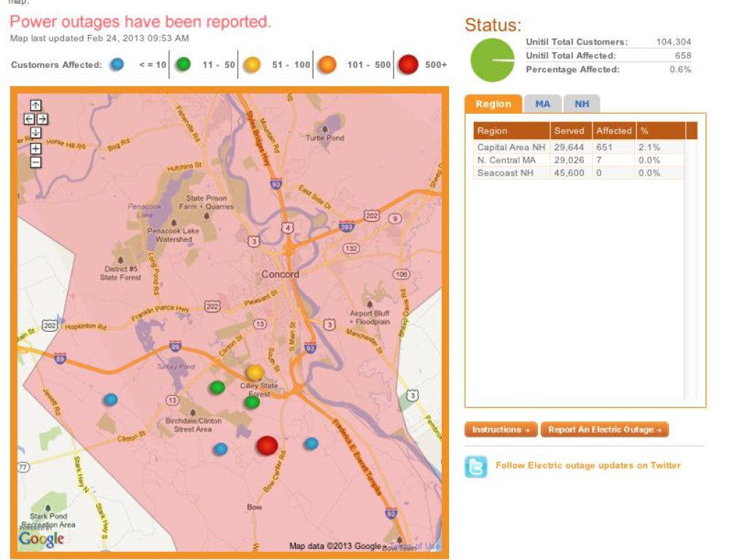This screenshot has height=560, width=734.
Task: Click the pan up arrow on map
Action: pyautogui.click(x=36, y=105)
